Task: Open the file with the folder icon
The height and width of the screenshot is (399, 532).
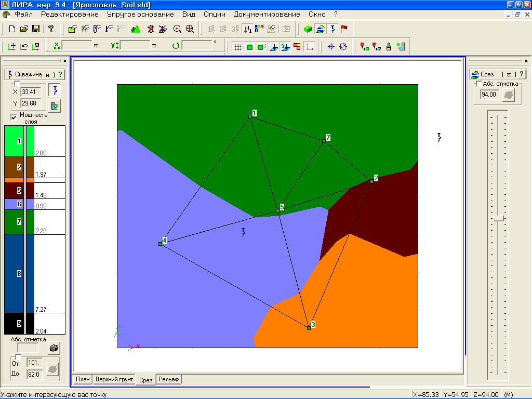Action: [24, 29]
